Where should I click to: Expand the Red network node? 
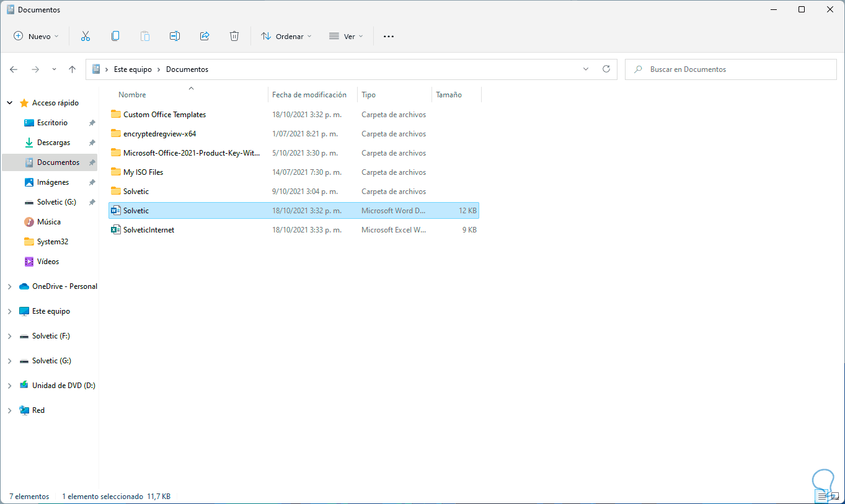point(9,410)
